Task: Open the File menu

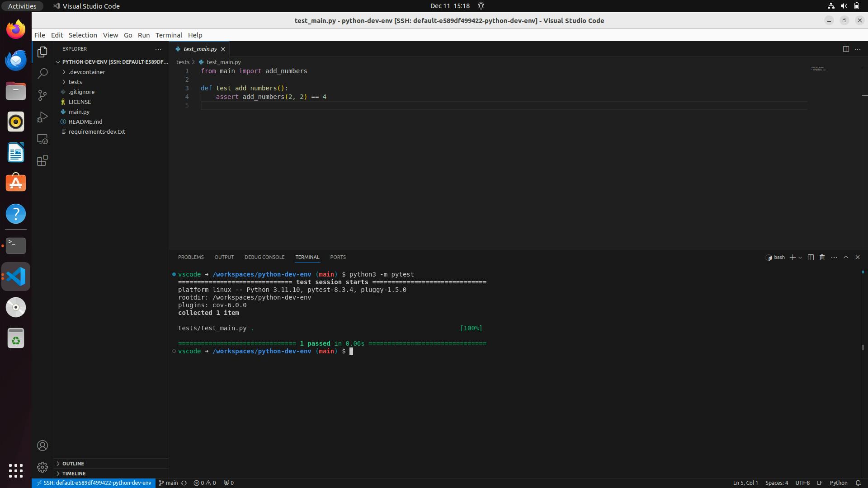Action: pos(40,35)
